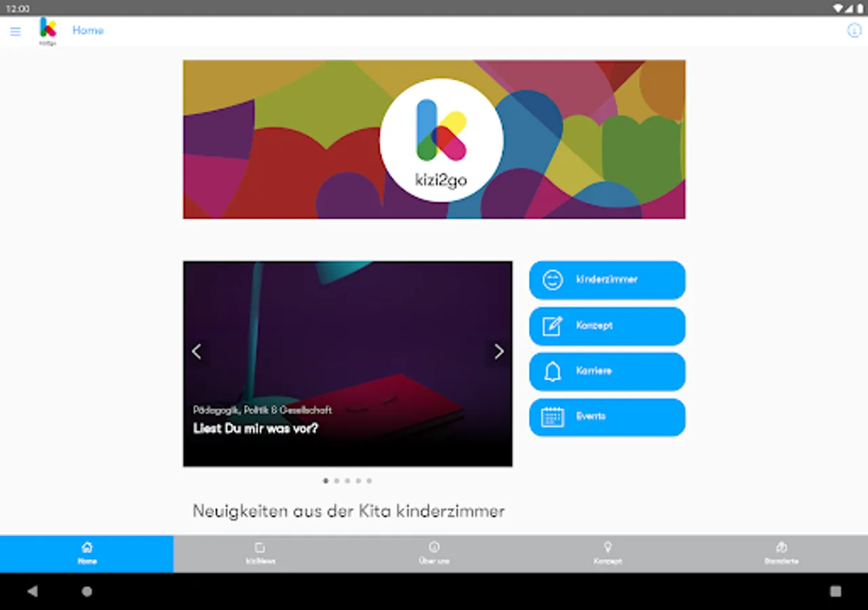The width and height of the screenshot is (868, 610).
Task: Open the kizi2go colorful banner
Action: coord(434,140)
